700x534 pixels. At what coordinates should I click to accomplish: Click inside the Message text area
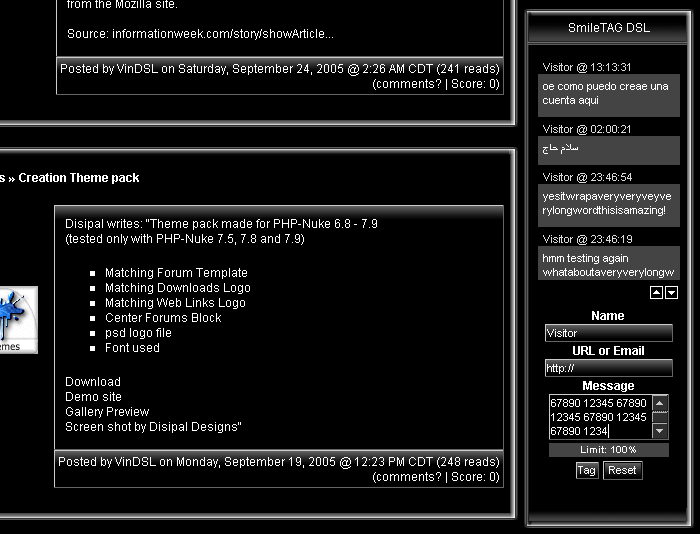(600, 417)
